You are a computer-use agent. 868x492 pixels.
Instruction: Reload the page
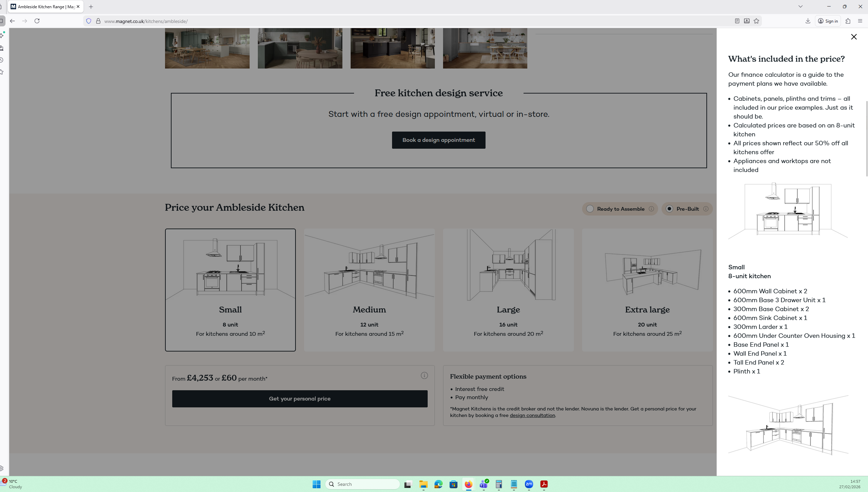[x=37, y=21]
